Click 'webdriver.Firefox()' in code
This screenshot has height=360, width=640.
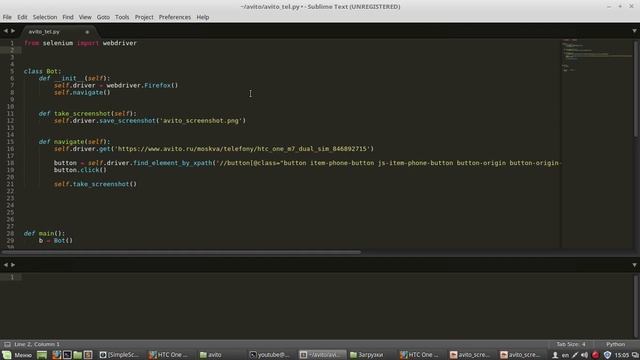click(142, 85)
